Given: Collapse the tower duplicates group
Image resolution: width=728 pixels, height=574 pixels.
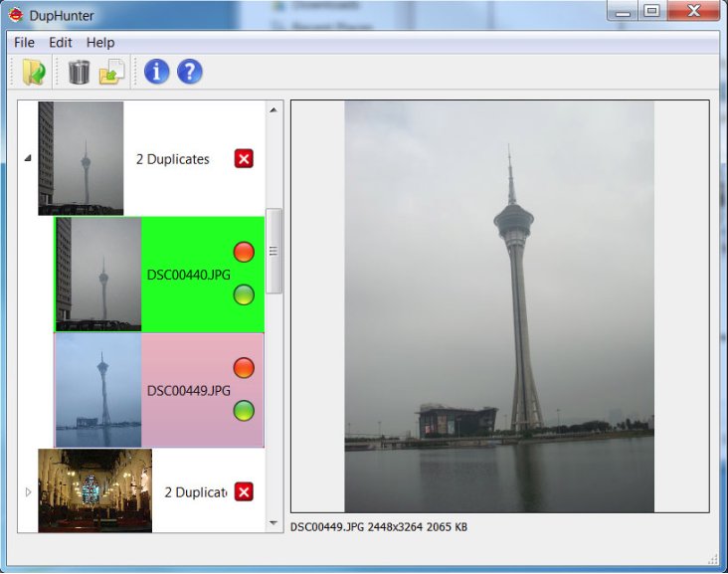Looking at the screenshot, I should (28, 158).
